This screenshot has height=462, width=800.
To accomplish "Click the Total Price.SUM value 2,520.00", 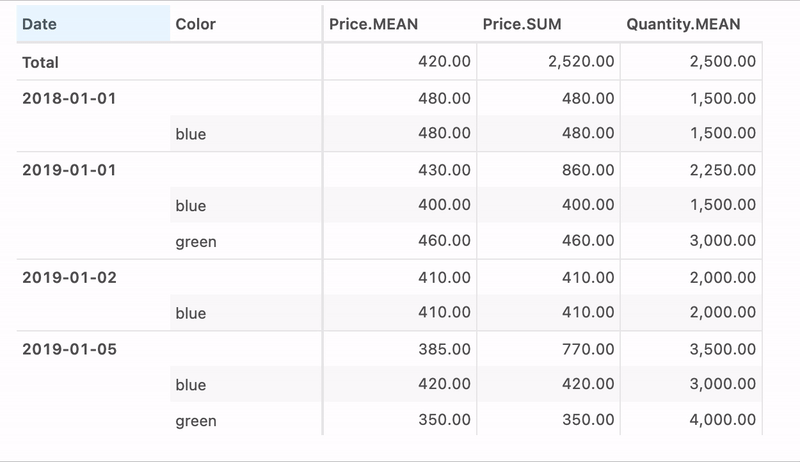I will (x=581, y=62).
